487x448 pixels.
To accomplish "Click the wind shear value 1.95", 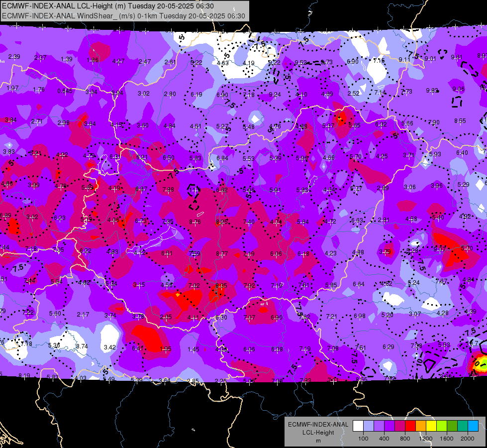I will pyautogui.click(x=166, y=349).
